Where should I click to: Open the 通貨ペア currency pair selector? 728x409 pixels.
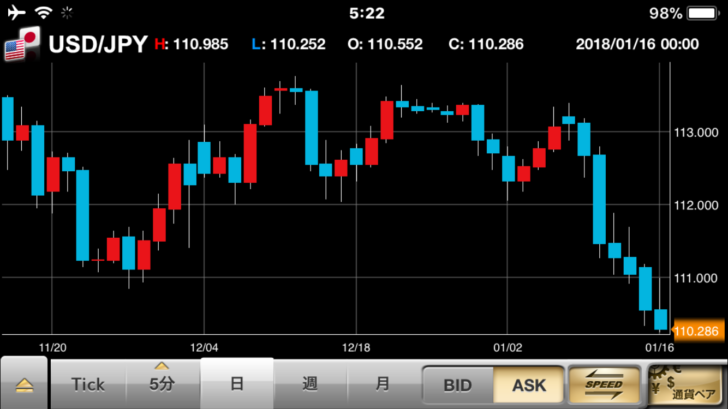click(x=685, y=384)
